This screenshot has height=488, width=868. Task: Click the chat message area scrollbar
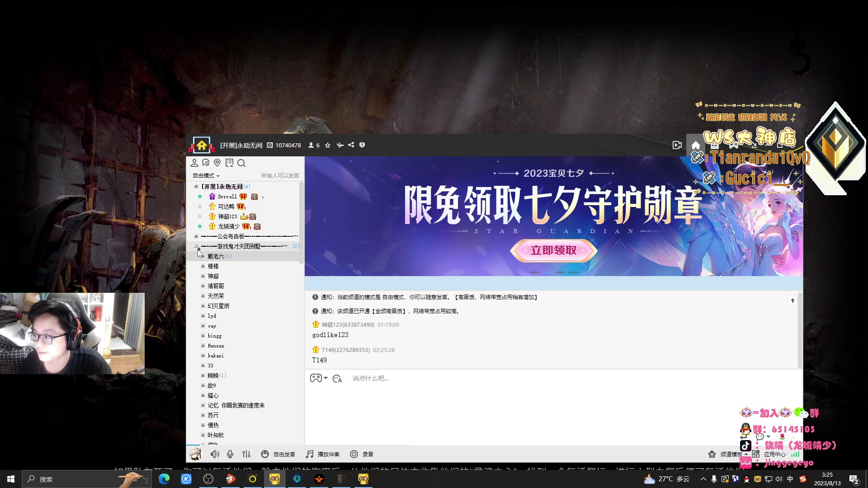point(799,330)
